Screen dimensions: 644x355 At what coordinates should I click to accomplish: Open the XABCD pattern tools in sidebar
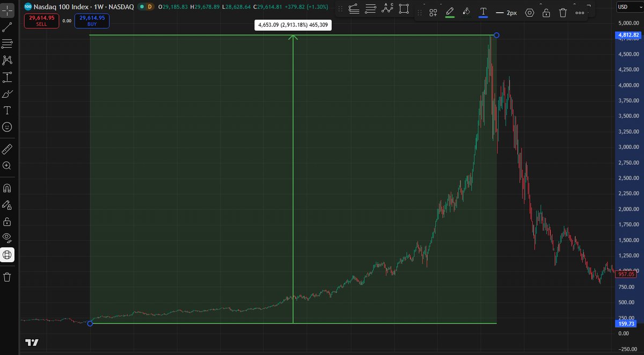(x=8, y=61)
